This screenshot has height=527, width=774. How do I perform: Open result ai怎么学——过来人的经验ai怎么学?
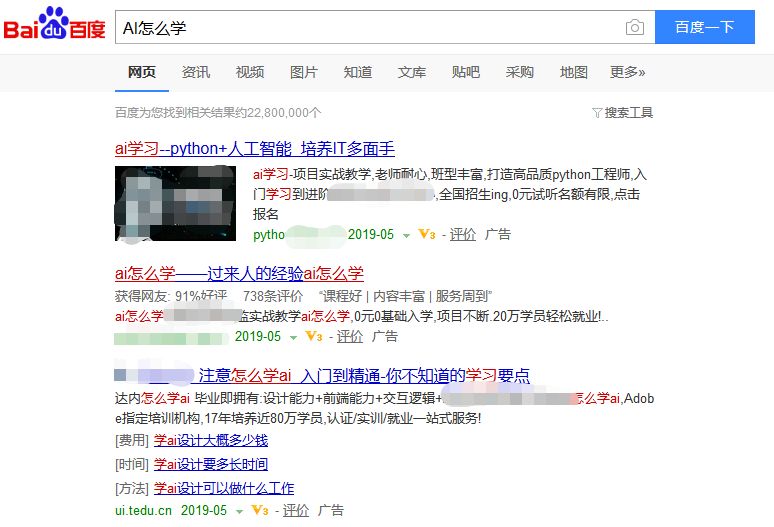pyautogui.click(x=239, y=273)
